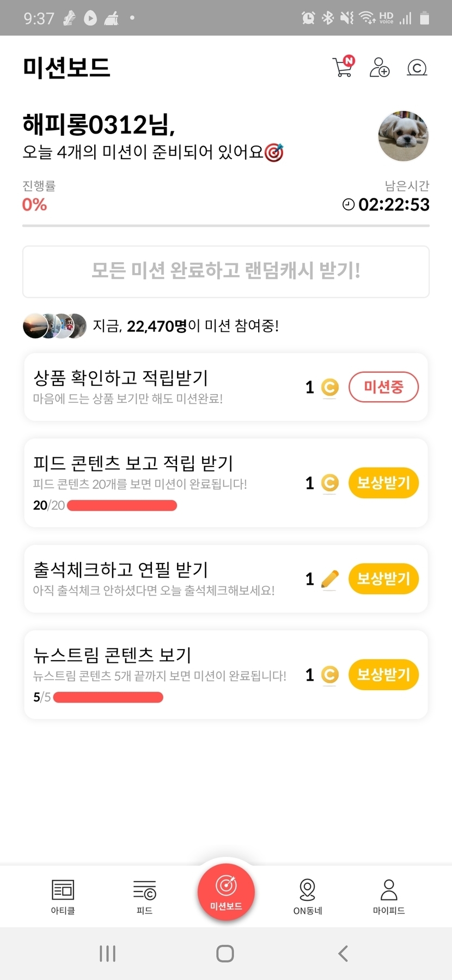The height and width of the screenshot is (980, 452).
Task: Tap the 피드 콘텐츠 20/20 progress bar
Action: tap(122, 506)
